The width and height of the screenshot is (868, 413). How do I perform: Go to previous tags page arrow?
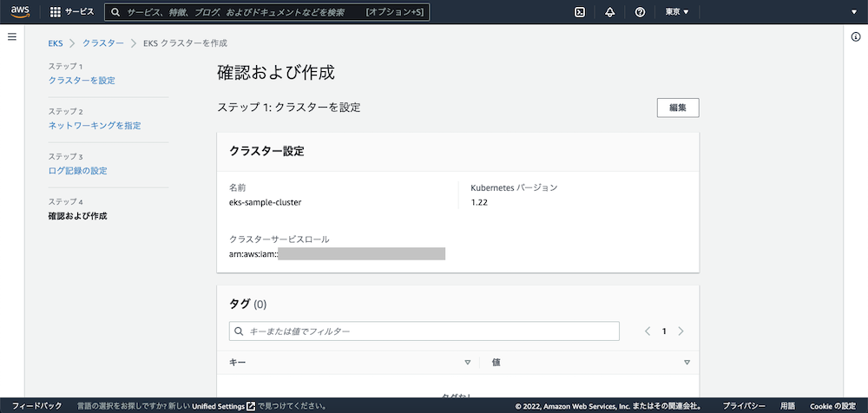point(648,331)
